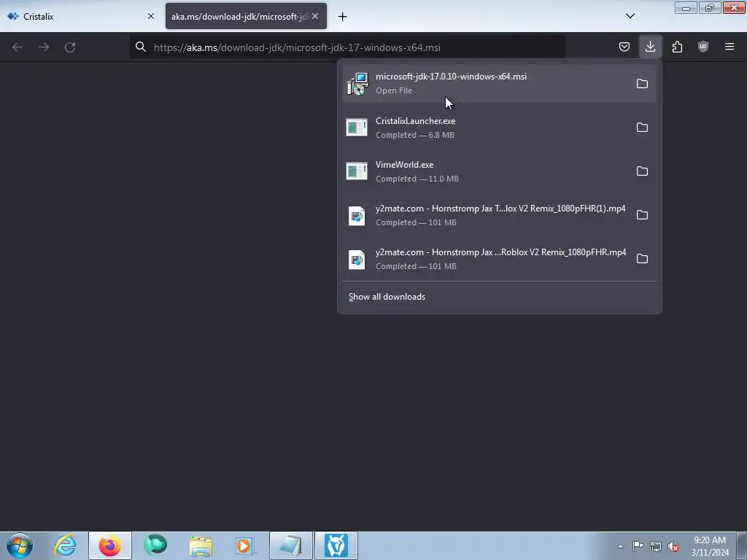The height and width of the screenshot is (560, 747).
Task: Click the CristalixLauncher.exe file icon
Action: [357, 127]
